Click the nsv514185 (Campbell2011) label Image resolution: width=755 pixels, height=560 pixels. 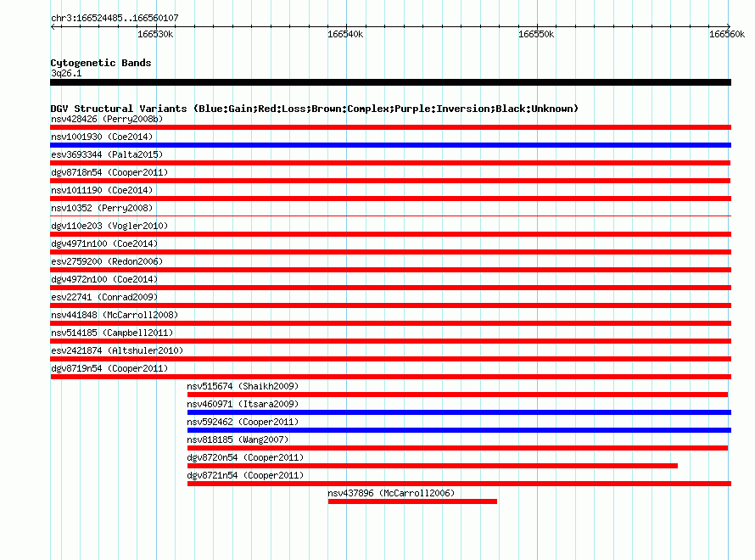tap(112, 333)
